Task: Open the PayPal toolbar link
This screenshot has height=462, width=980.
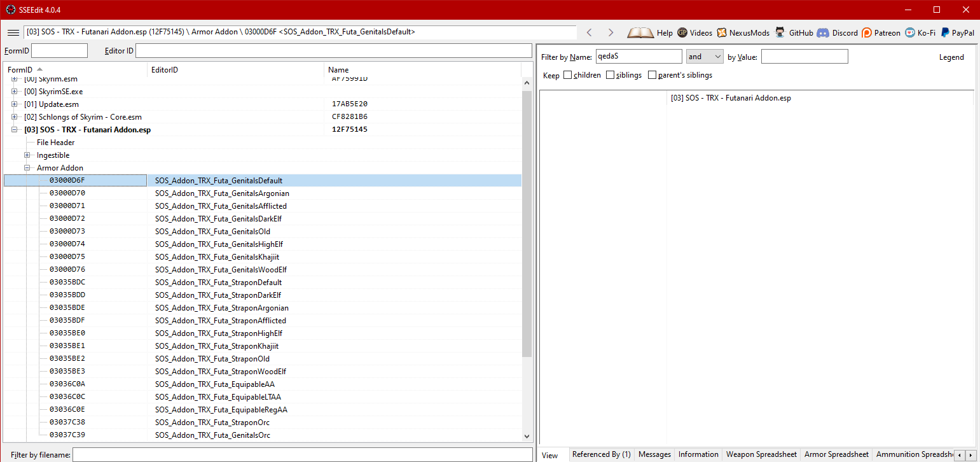Action: point(957,32)
